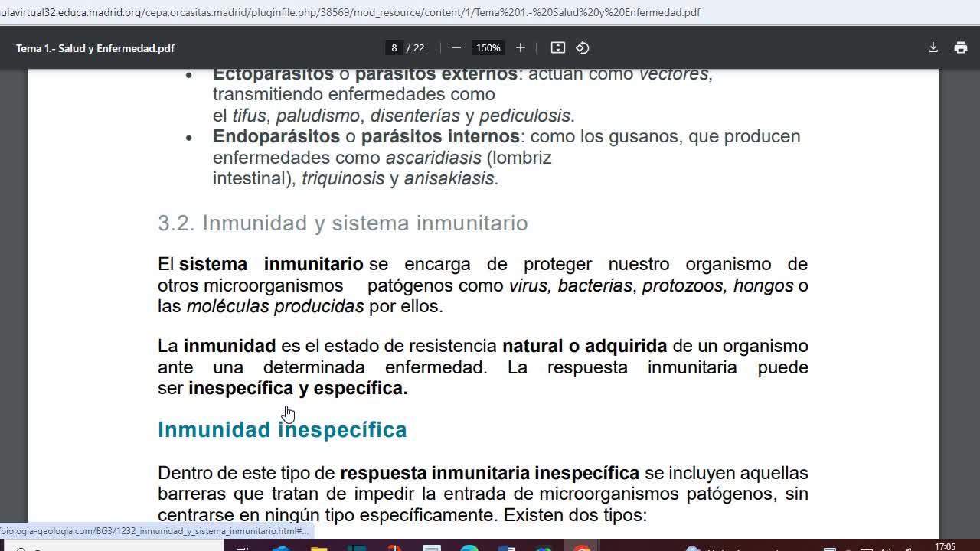
Task: Click the total page count '22'
Action: click(x=418, y=47)
